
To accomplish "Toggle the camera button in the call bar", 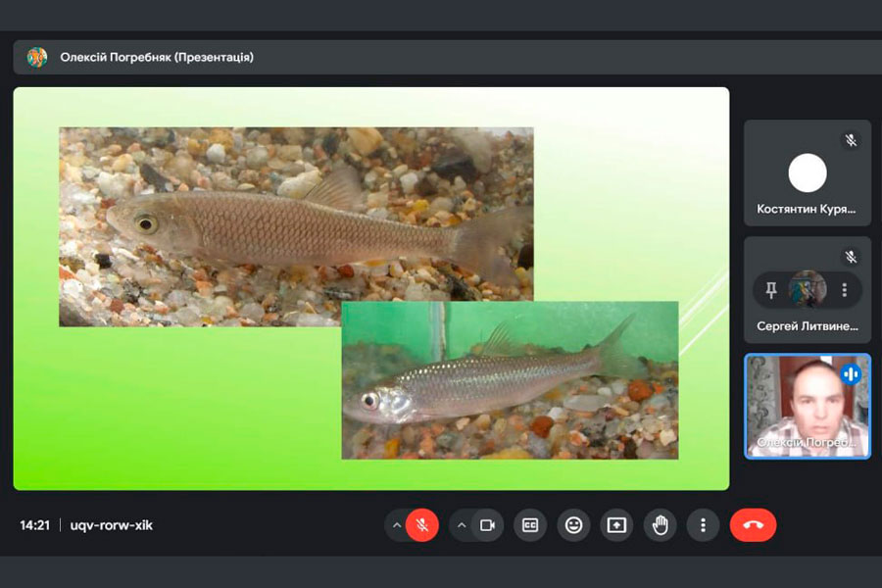I will pos(486,525).
